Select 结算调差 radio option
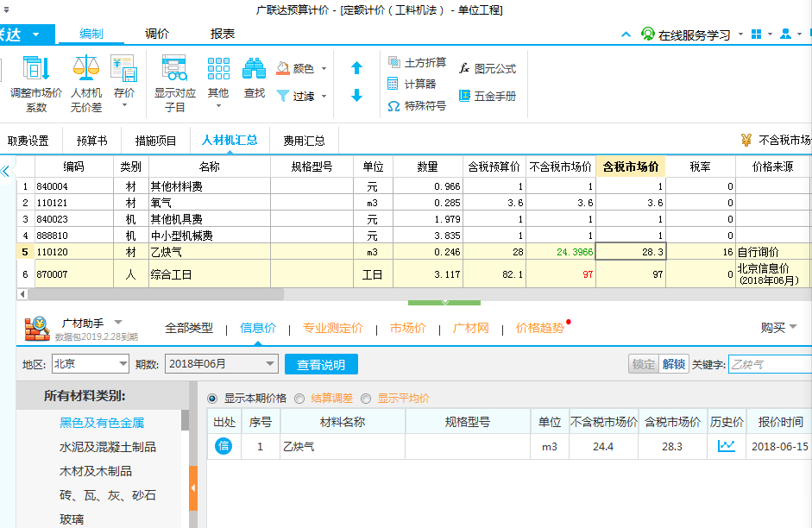Image resolution: width=812 pixels, height=528 pixels. 299,399
